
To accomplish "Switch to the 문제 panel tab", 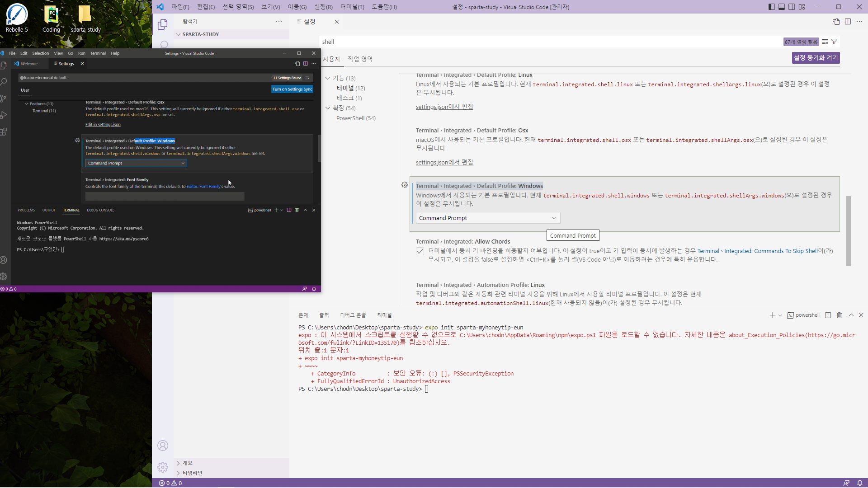I will pyautogui.click(x=303, y=315).
